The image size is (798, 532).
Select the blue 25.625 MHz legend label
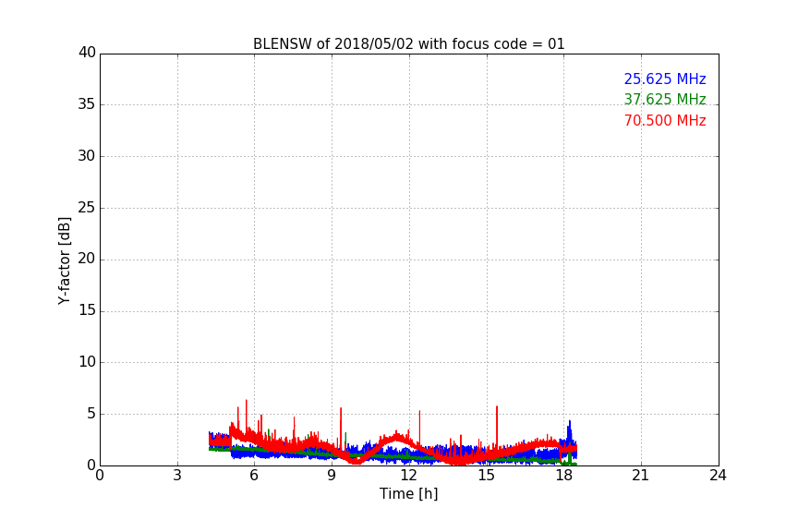[665, 79]
